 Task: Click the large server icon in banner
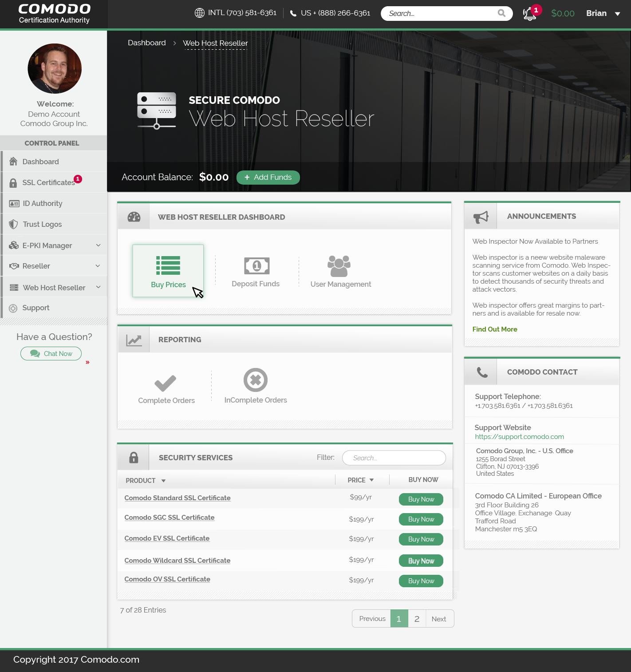157,111
